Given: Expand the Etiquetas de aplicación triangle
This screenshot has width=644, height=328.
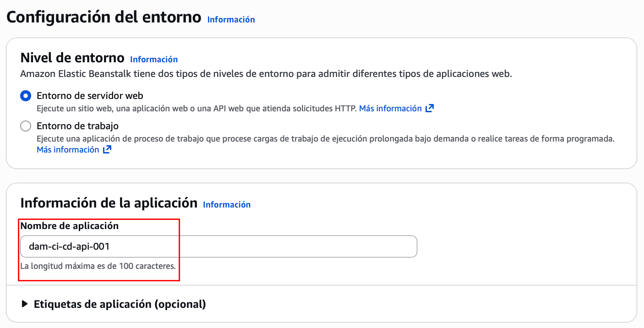Looking at the screenshot, I should [25, 304].
